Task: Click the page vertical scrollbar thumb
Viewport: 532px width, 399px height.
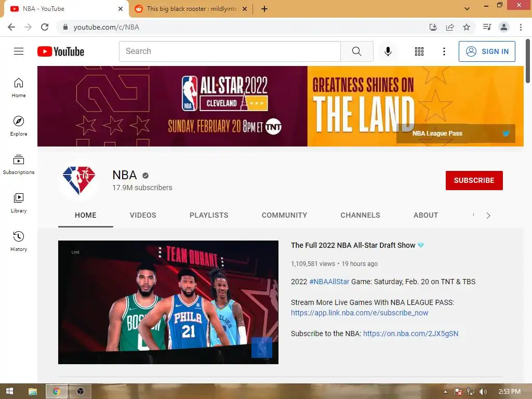Action: [528, 61]
